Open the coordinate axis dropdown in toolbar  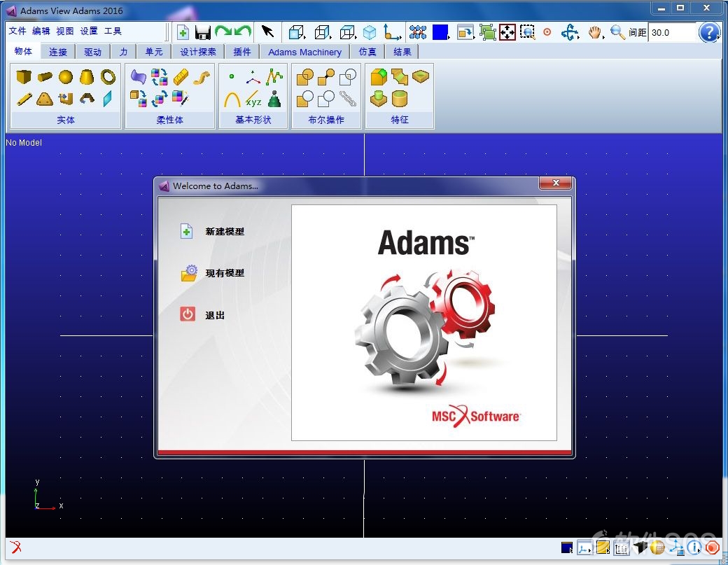(392, 32)
